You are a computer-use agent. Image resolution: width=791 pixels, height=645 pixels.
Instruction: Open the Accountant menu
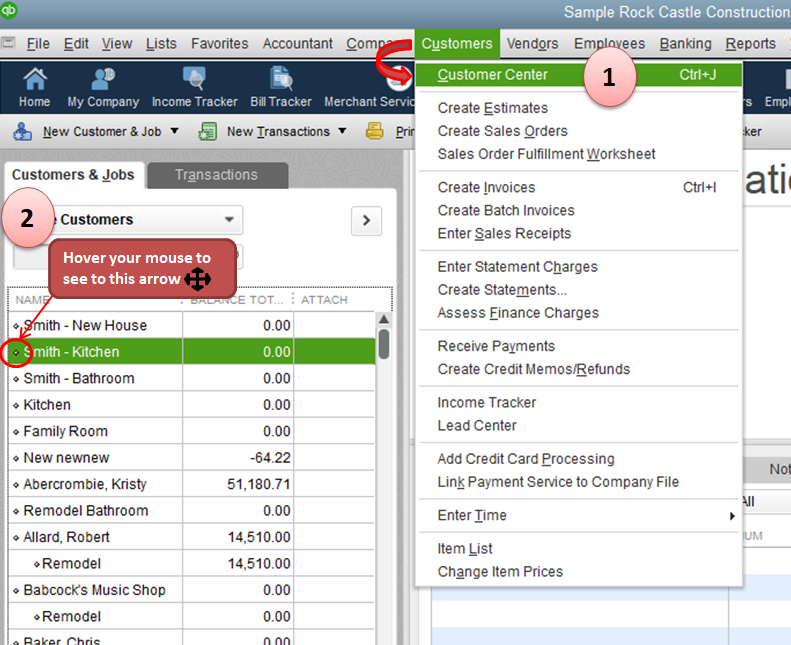tap(298, 44)
